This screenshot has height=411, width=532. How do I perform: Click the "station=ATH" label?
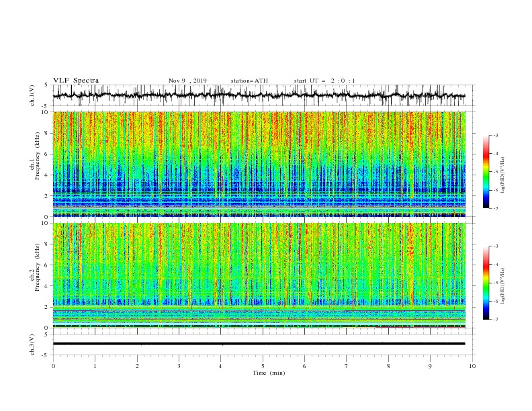point(249,81)
